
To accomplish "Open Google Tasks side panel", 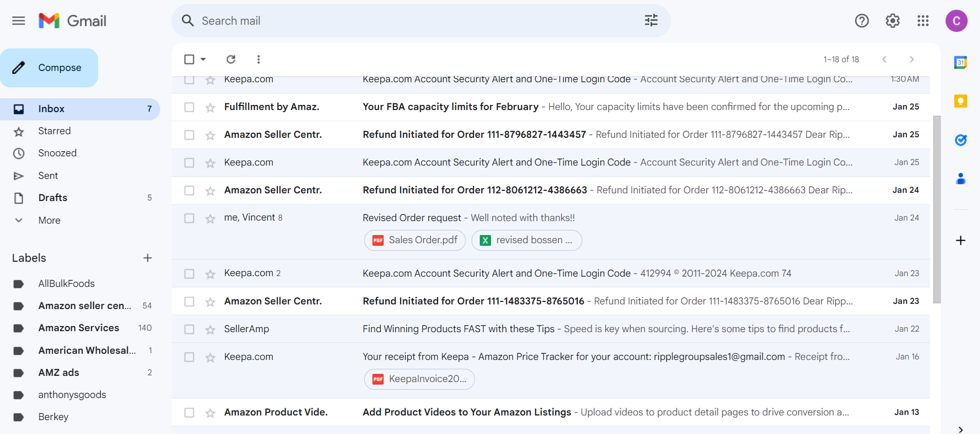I will click(960, 140).
